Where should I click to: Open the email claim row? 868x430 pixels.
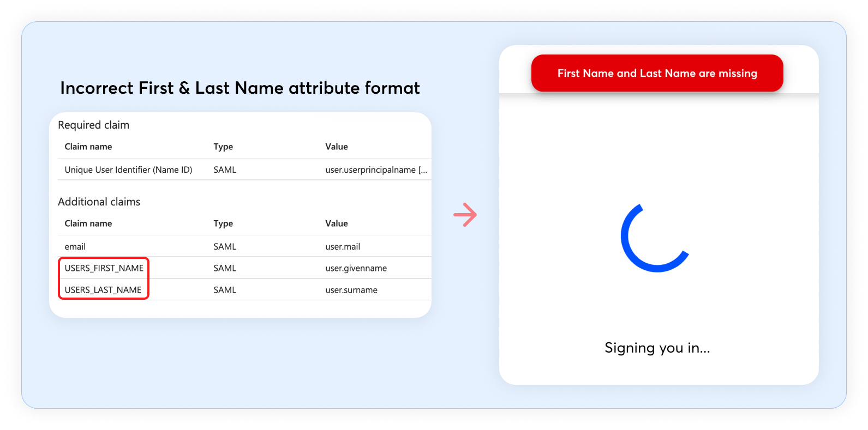point(75,247)
